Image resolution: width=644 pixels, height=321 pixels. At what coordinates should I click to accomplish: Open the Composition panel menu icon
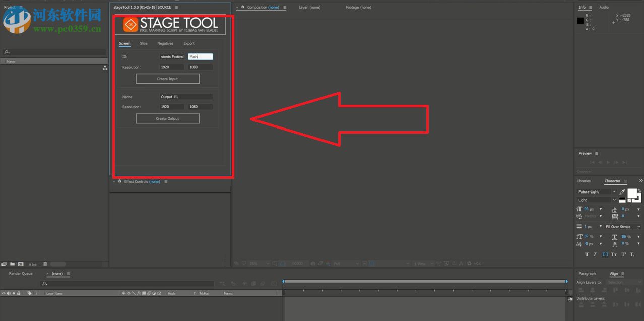coord(285,8)
